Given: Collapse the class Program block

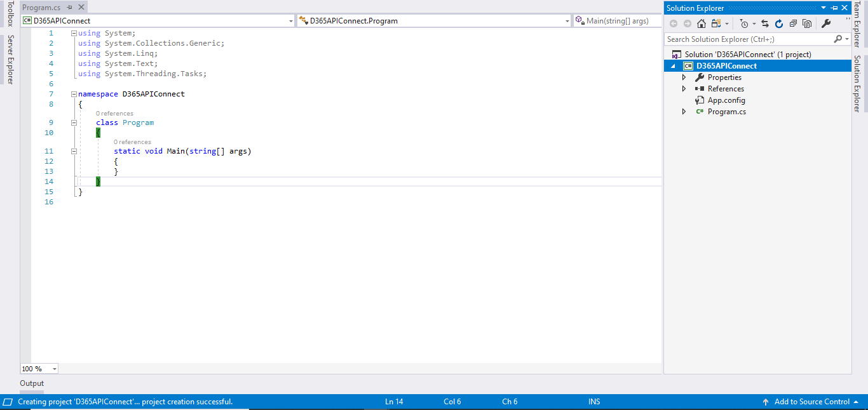Looking at the screenshot, I should pyautogui.click(x=74, y=122).
